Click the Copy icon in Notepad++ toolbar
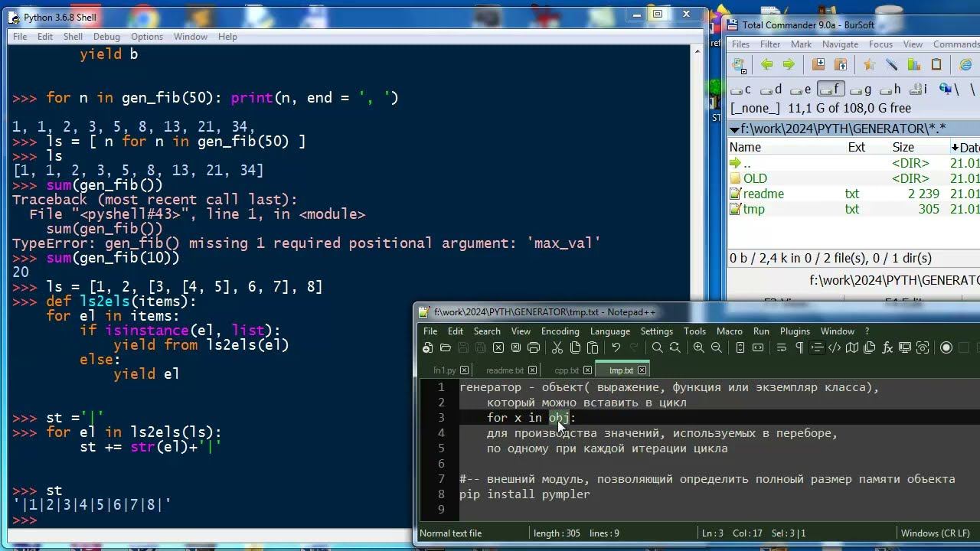 pos(575,347)
